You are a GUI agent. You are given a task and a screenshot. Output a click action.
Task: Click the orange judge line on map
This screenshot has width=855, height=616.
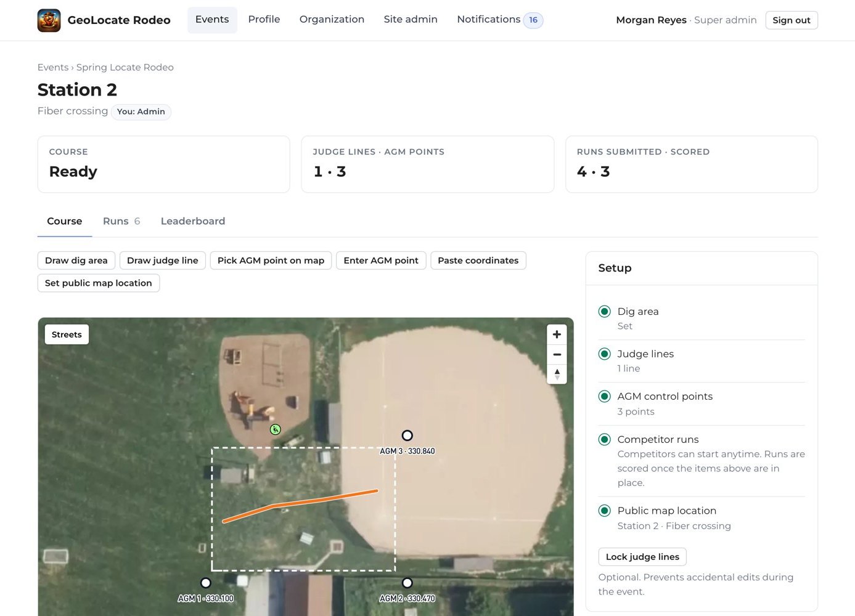[x=300, y=504]
